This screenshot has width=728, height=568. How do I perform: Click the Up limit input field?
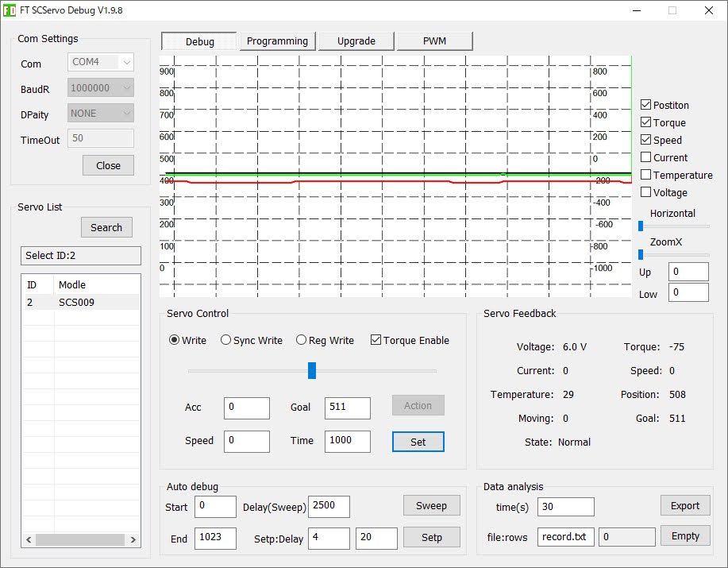688,272
